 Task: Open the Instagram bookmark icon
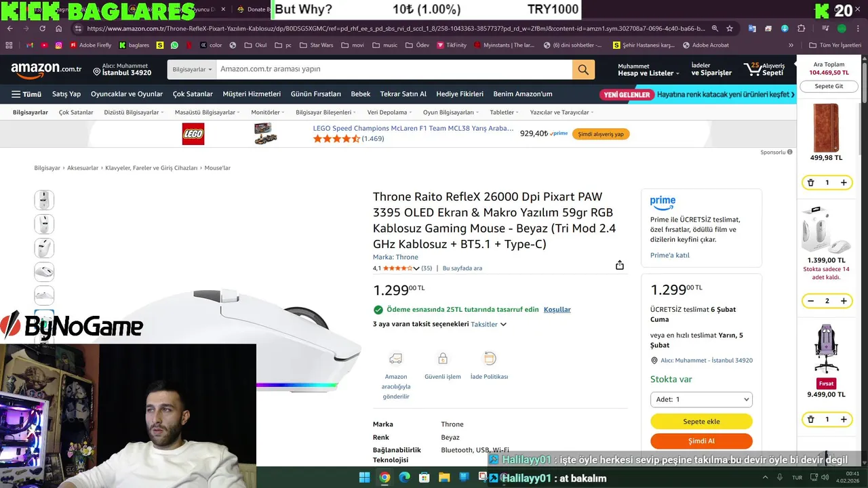pyautogui.click(x=59, y=45)
